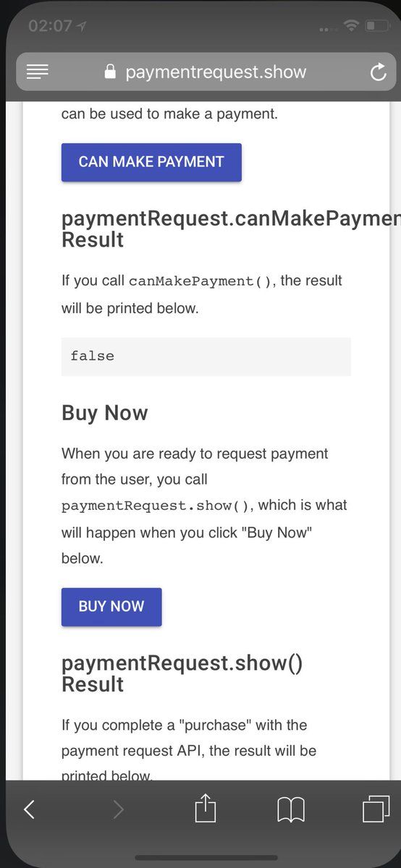Tap the forward chevron in the bottom toolbar

[118, 809]
